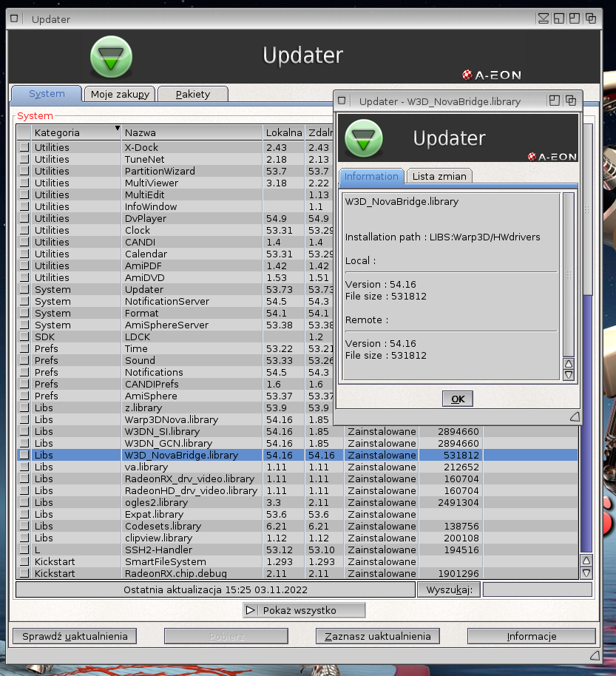
Task: Click the OK button in the dialog
Action: pos(457,399)
